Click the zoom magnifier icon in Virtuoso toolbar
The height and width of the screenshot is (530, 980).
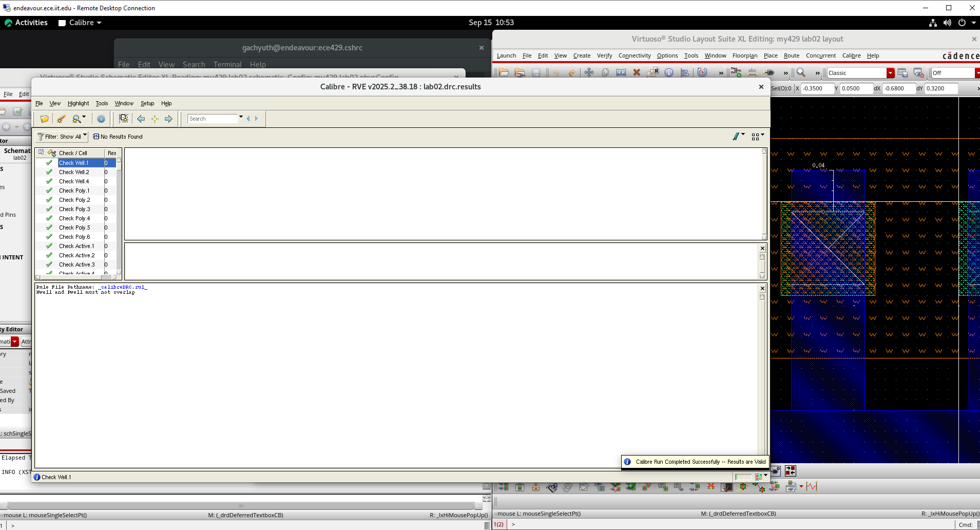[801, 72]
